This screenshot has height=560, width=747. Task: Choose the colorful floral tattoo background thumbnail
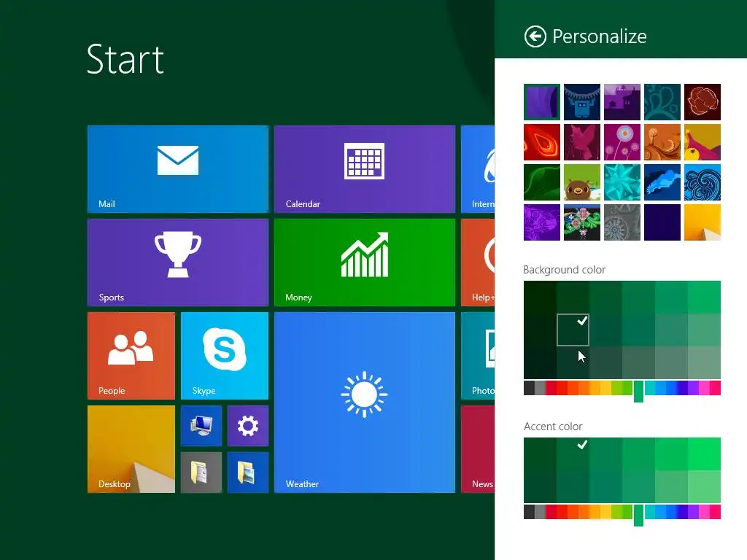click(581, 222)
